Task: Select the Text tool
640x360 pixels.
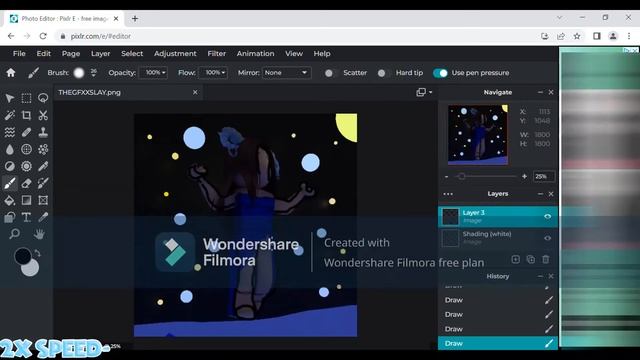Action: (x=26, y=217)
